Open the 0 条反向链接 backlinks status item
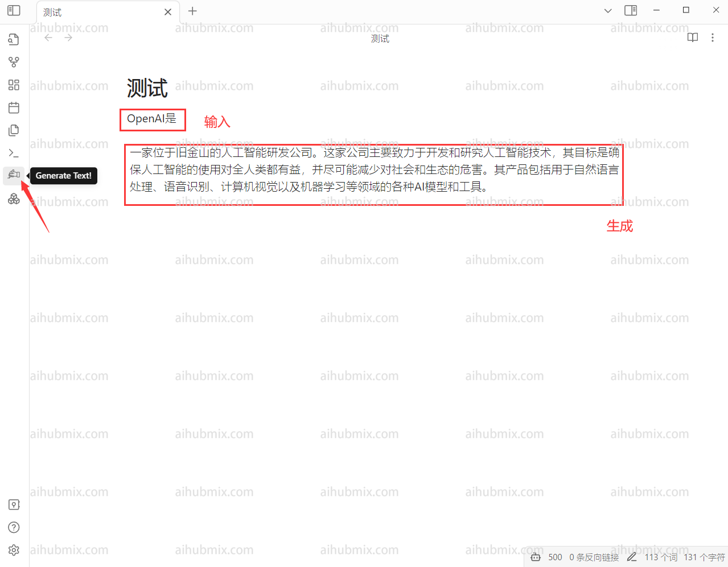 tap(594, 557)
